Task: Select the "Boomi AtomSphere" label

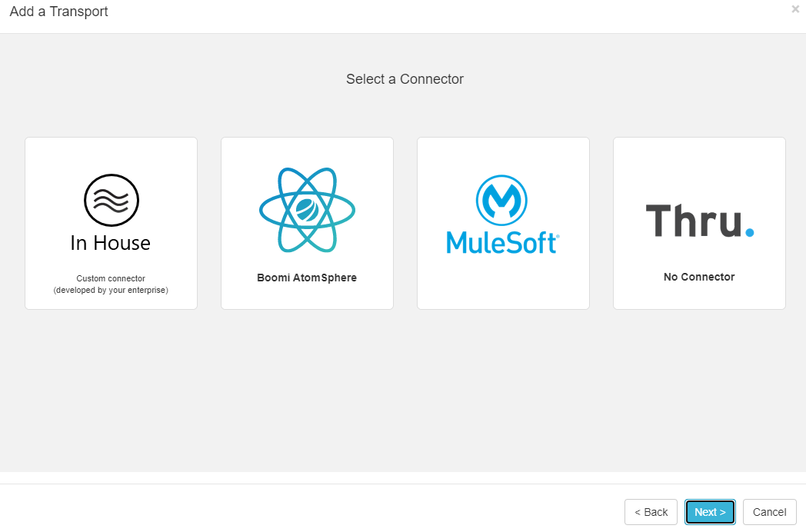Action: click(307, 278)
